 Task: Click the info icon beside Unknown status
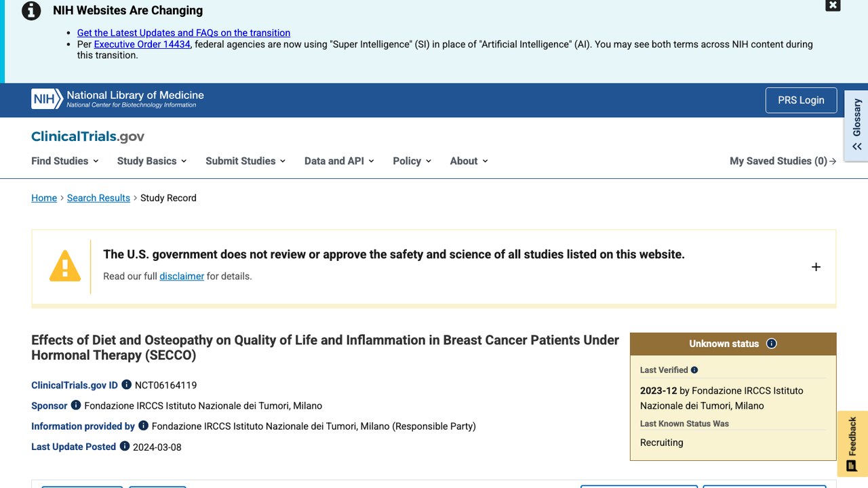771,344
